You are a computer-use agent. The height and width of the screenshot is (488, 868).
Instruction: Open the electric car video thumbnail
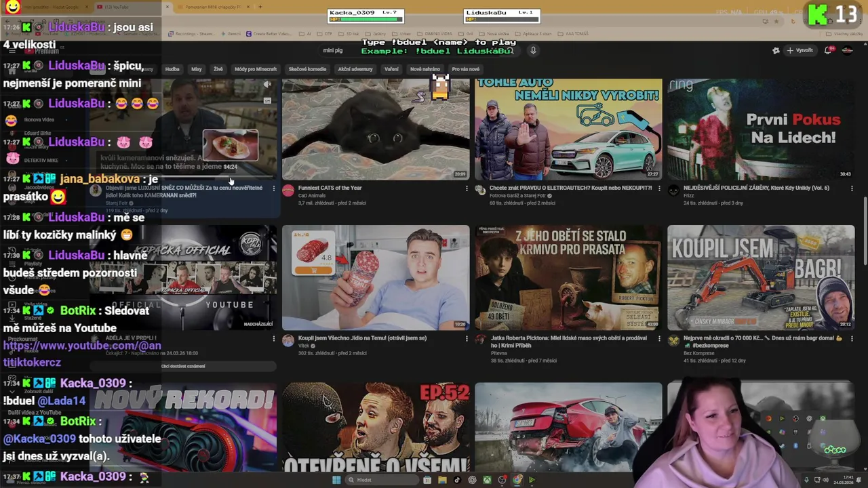[x=568, y=129]
